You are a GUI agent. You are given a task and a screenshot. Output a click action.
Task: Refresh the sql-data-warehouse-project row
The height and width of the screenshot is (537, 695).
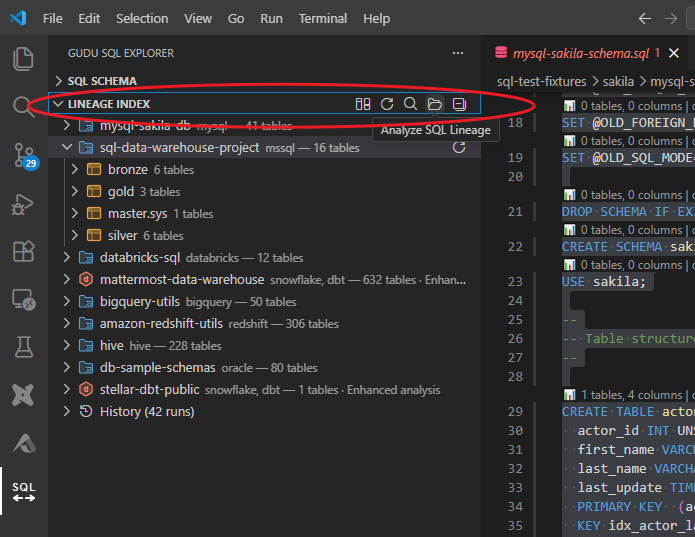click(x=459, y=148)
